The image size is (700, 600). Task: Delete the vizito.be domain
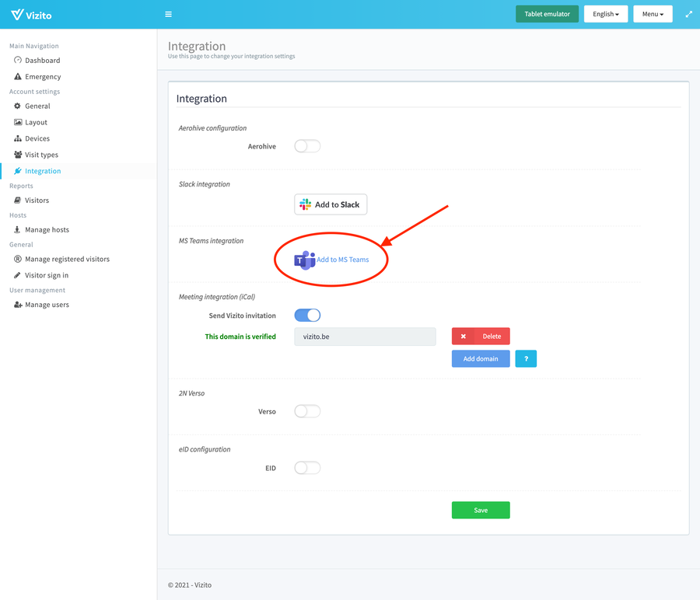[481, 337]
